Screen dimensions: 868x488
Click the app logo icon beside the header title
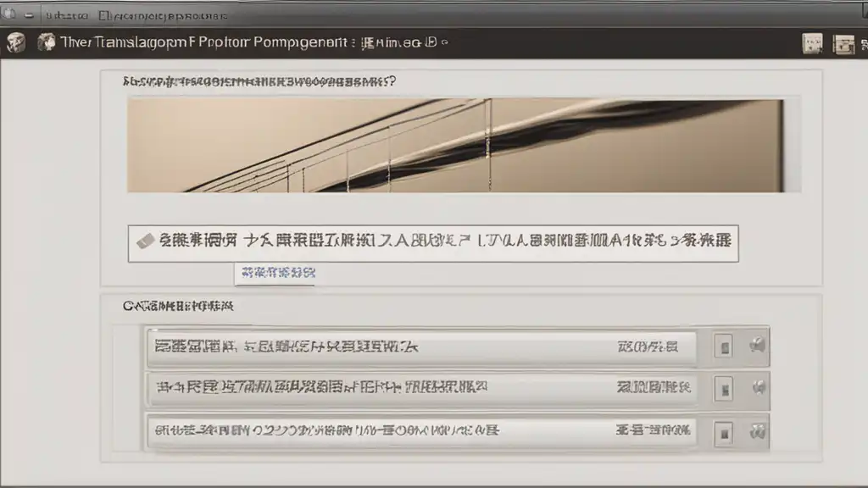pyautogui.click(x=47, y=42)
